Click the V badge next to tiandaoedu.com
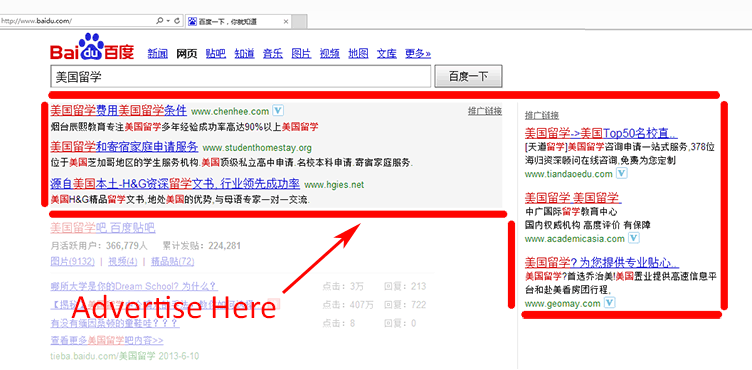 622,173
